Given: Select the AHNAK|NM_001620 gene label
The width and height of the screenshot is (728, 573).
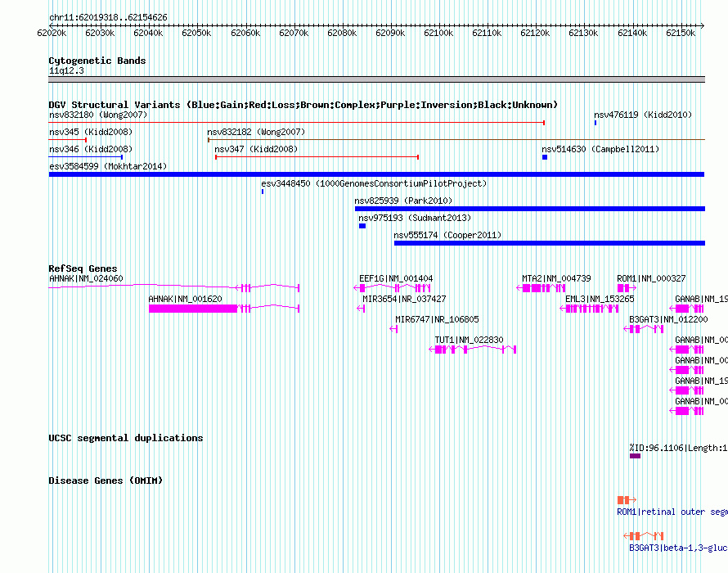Looking at the screenshot, I should click(x=185, y=299).
